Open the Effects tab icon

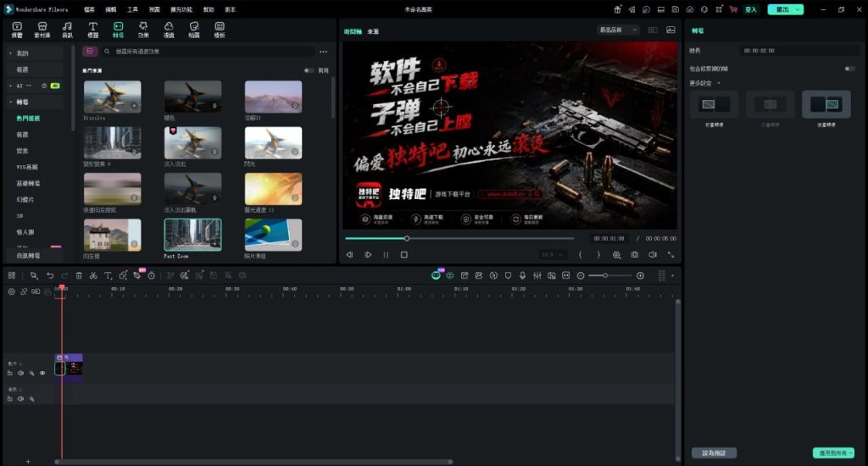click(x=143, y=30)
